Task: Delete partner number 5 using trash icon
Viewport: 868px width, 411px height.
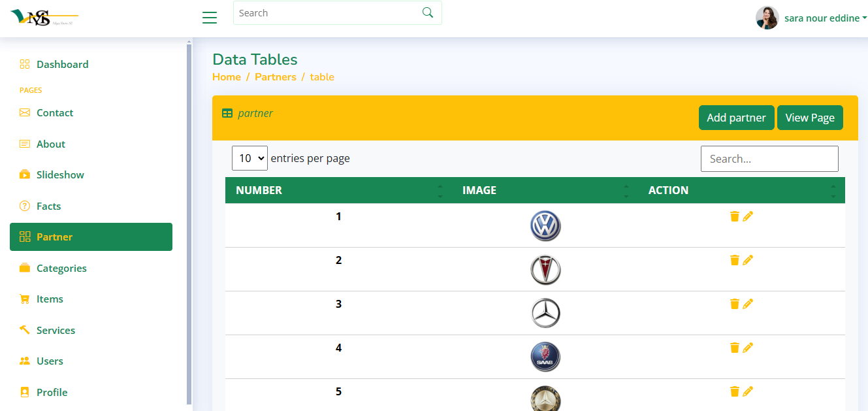Action: 735,391
